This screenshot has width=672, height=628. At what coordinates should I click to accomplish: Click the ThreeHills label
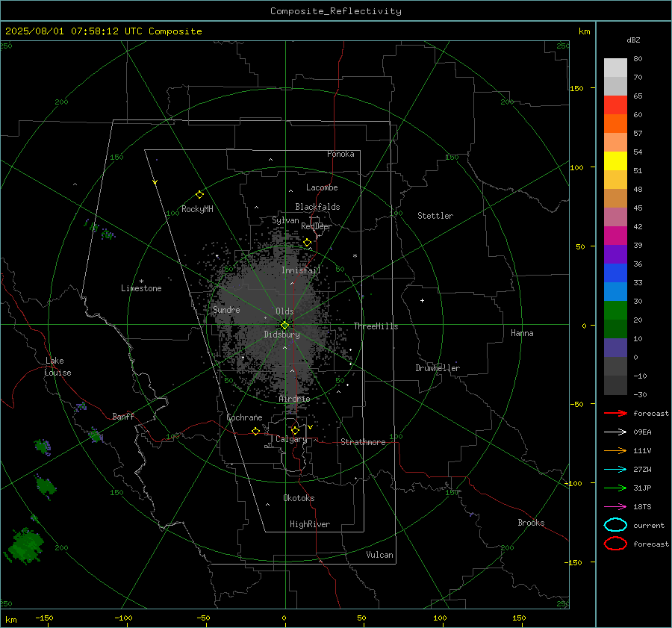pos(376,326)
